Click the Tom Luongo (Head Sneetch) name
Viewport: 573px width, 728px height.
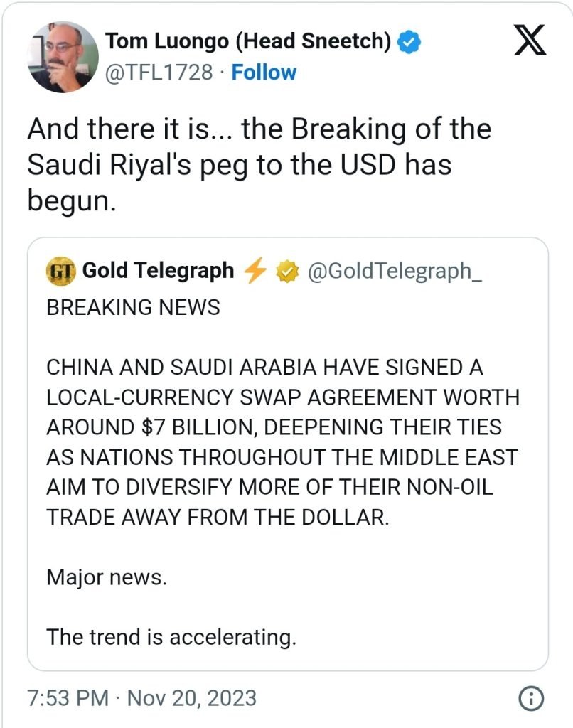(248, 42)
